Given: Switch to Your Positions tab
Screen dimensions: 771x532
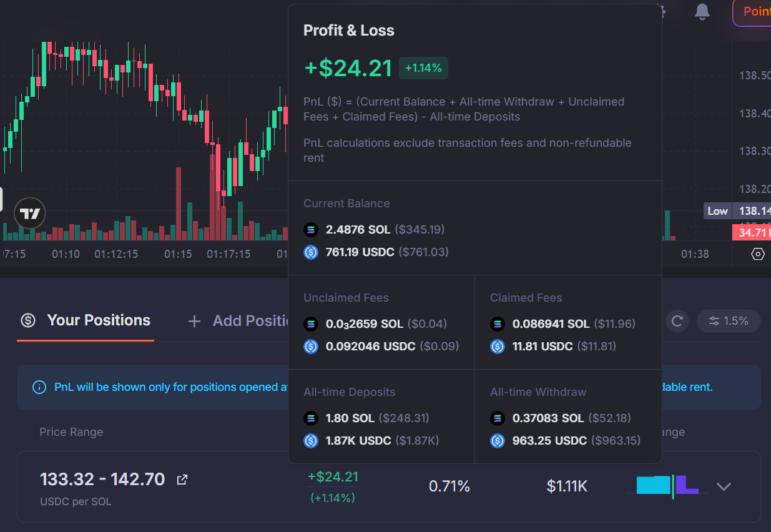Looking at the screenshot, I should [x=86, y=320].
